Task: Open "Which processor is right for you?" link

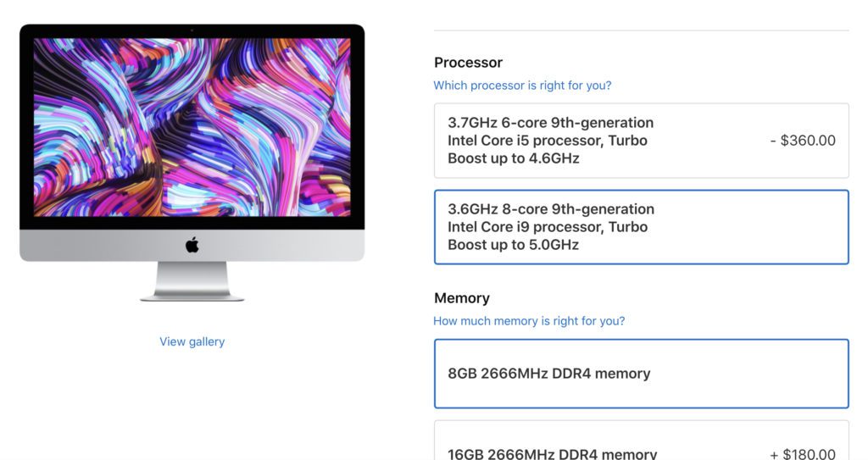Action: point(522,86)
